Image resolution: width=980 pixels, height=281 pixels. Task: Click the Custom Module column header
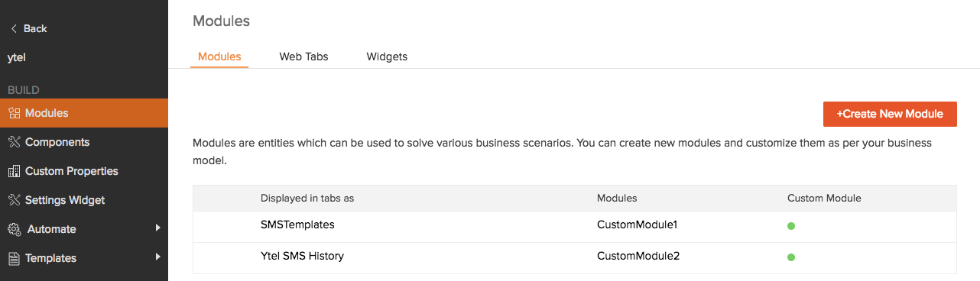click(x=824, y=198)
